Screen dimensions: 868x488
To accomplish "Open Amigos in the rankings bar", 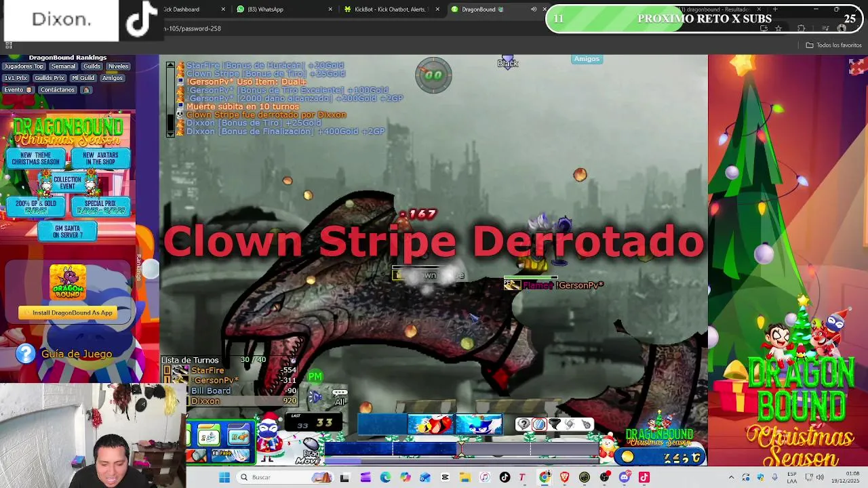I will (x=113, y=78).
